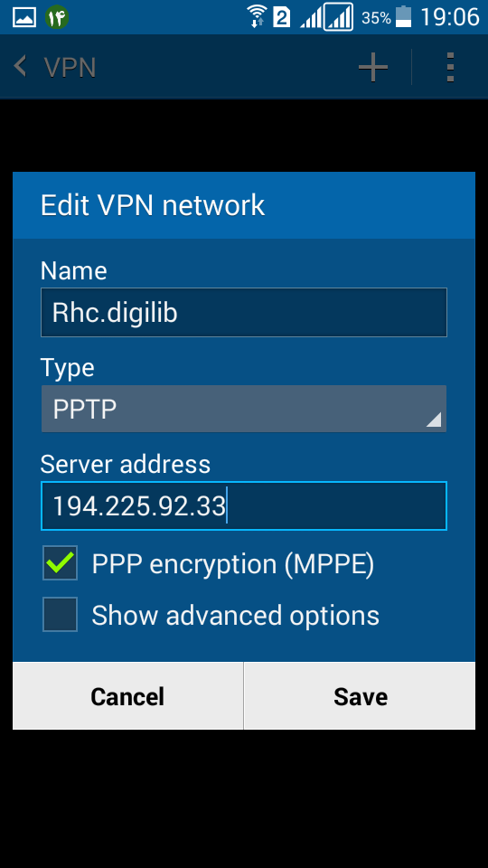Tap the SIM 2 indicator icon

coord(282,17)
